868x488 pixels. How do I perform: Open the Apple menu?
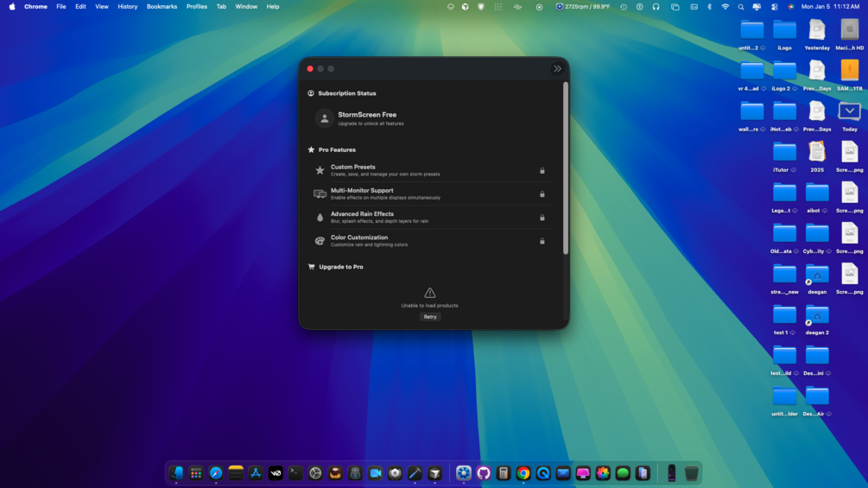coord(11,7)
